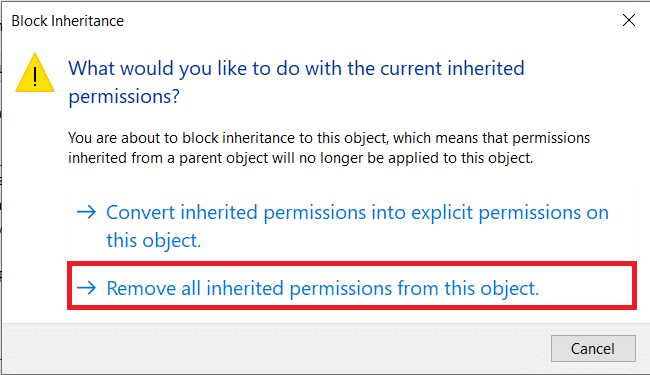Click the gray footer area left of Cancel

274,348
